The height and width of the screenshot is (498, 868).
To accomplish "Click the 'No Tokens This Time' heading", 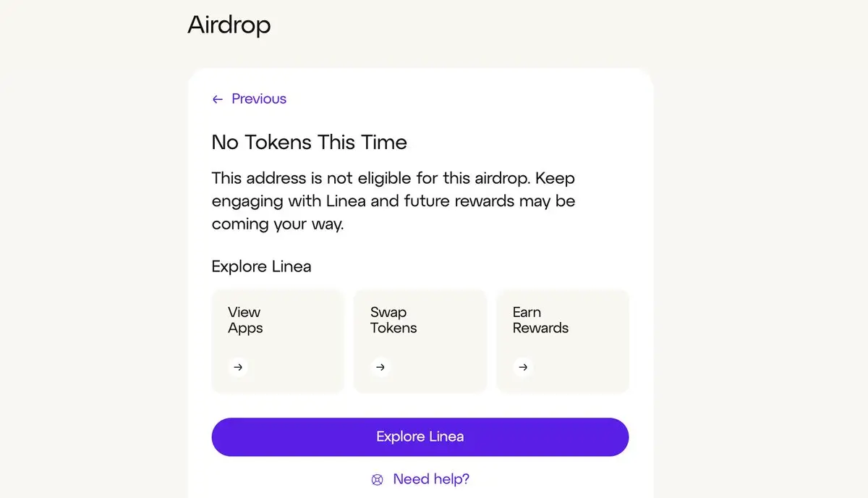I will point(310,142).
